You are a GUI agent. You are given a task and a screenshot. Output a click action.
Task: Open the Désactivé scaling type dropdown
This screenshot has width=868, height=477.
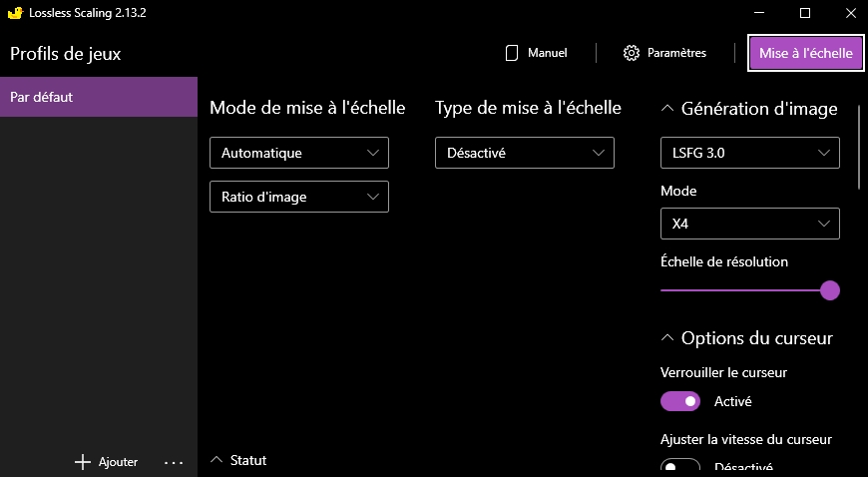tap(524, 153)
